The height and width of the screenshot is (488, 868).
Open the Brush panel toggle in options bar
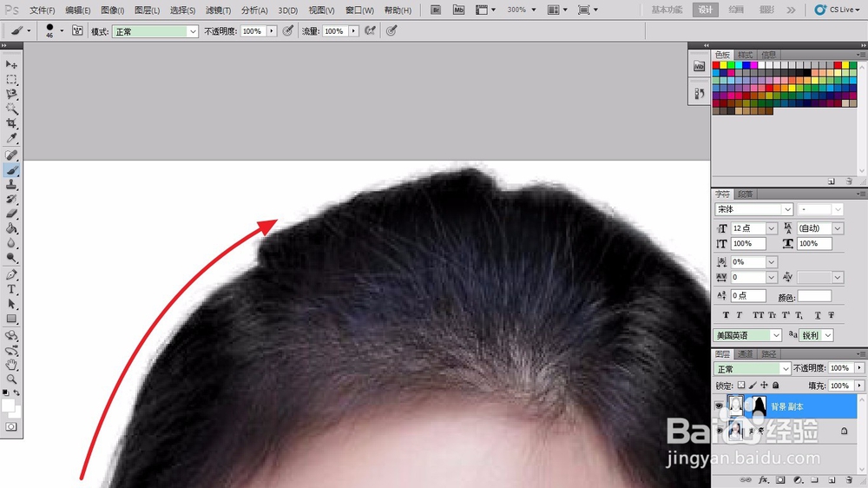click(77, 31)
